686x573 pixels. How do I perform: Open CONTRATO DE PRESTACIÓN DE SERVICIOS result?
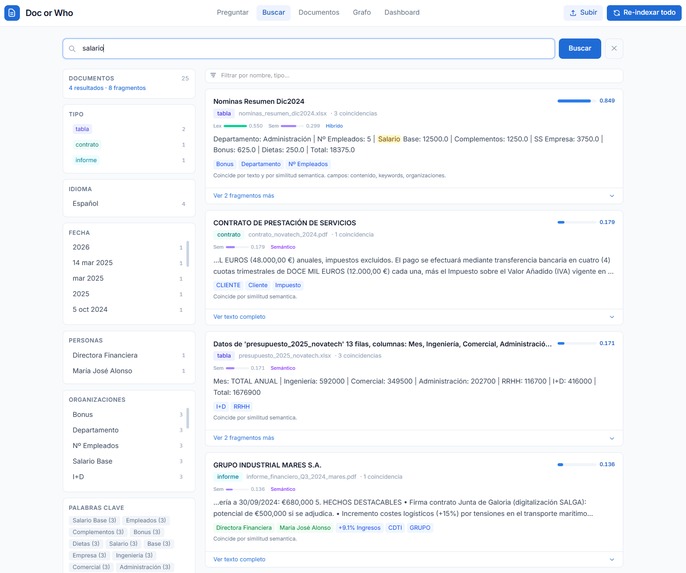284,223
